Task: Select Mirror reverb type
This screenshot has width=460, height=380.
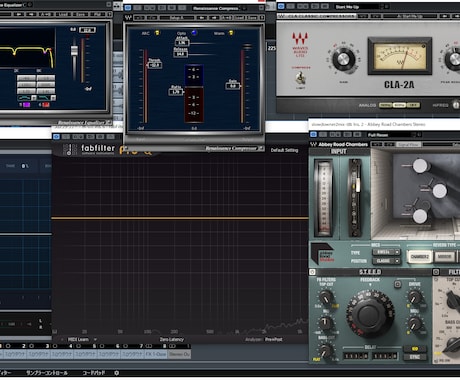Action: [444, 257]
